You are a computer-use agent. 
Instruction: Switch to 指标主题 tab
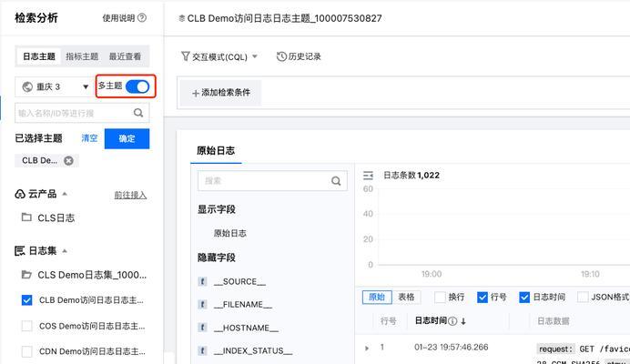click(82, 56)
